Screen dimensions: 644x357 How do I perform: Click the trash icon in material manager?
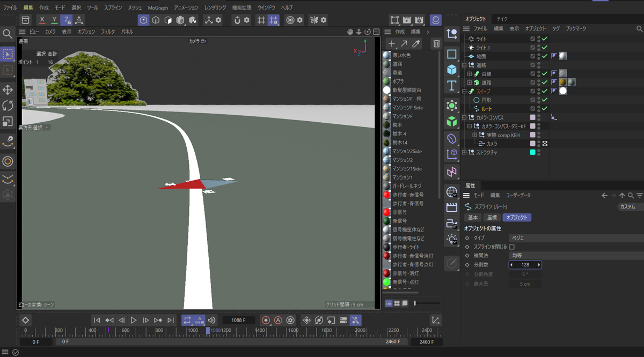(x=436, y=43)
